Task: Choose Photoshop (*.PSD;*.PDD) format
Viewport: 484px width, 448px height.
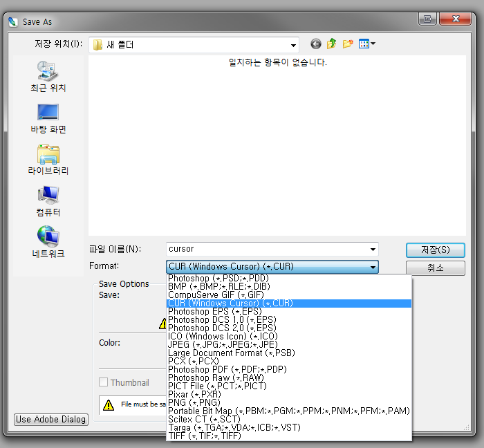Action: 289,279
